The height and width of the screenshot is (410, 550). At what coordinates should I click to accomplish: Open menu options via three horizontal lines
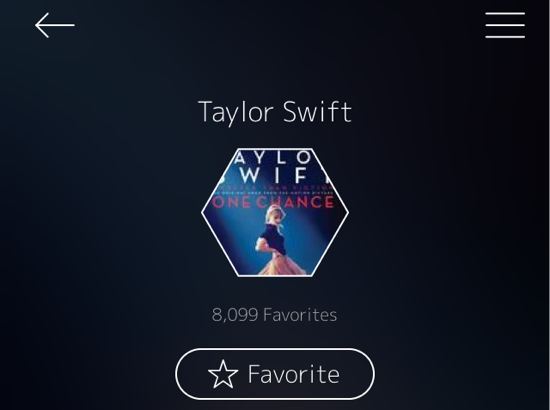(x=505, y=25)
